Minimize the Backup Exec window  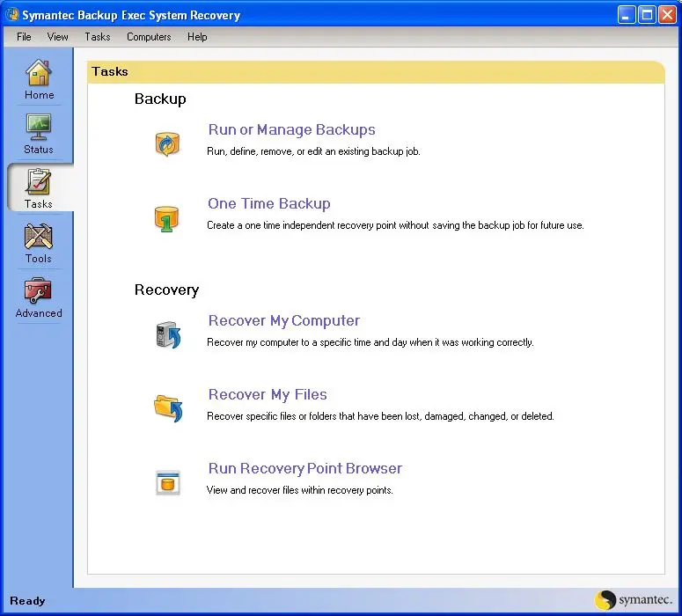point(627,15)
